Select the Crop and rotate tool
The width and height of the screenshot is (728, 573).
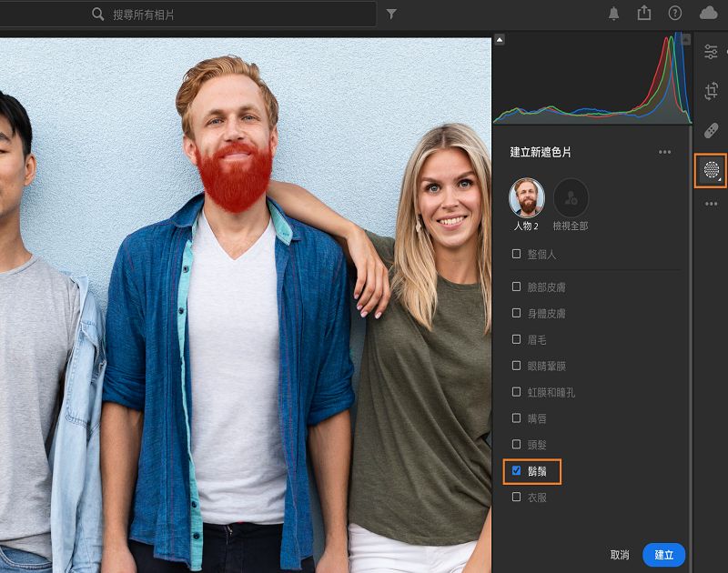pos(711,91)
